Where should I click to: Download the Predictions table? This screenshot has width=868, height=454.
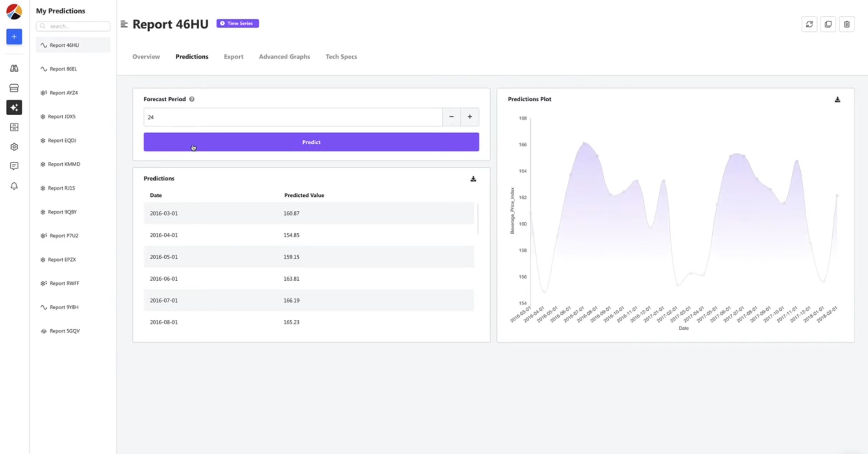[473, 179]
